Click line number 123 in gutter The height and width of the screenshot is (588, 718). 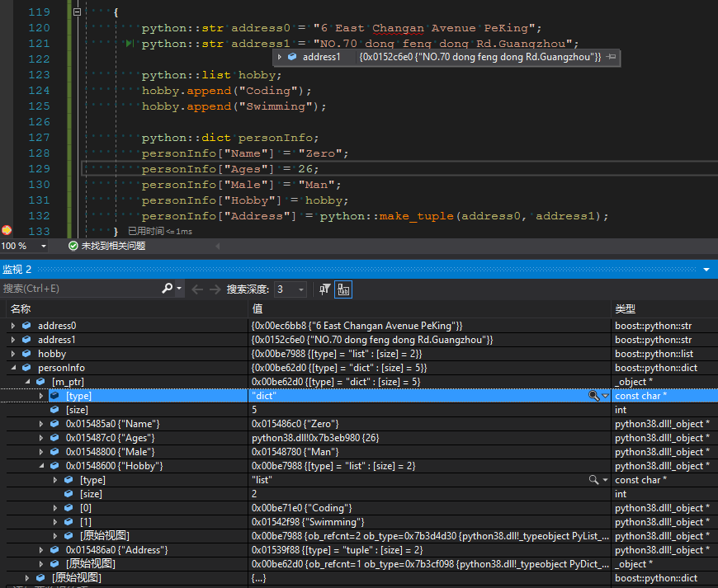point(39,75)
